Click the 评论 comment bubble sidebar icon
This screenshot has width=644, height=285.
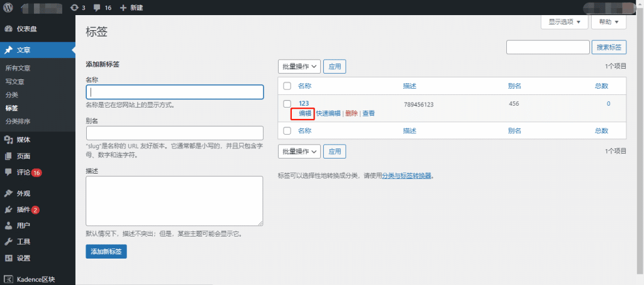click(8, 172)
